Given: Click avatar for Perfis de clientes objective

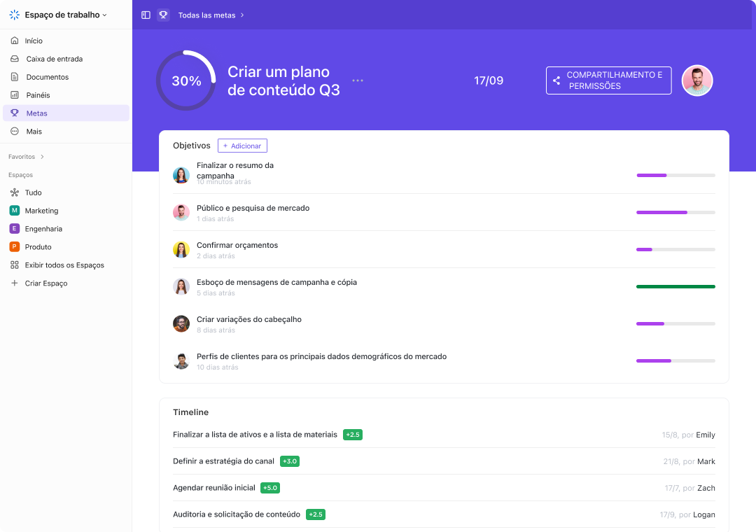Looking at the screenshot, I should [181, 360].
